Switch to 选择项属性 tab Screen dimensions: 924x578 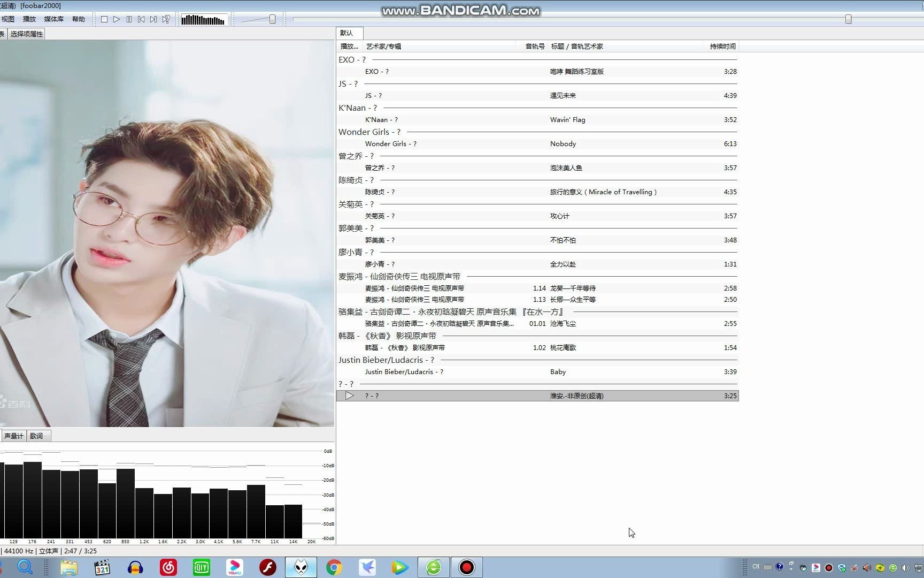[x=26, y=34]
